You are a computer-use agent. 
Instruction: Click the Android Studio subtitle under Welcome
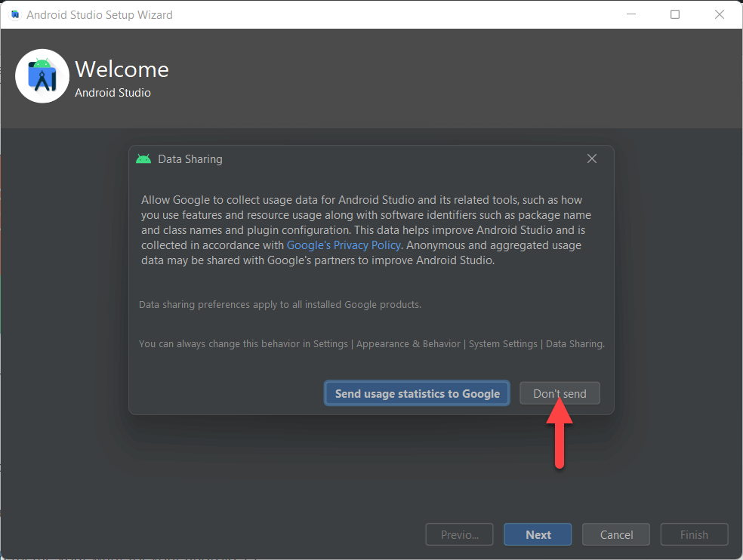pos(113,93)
